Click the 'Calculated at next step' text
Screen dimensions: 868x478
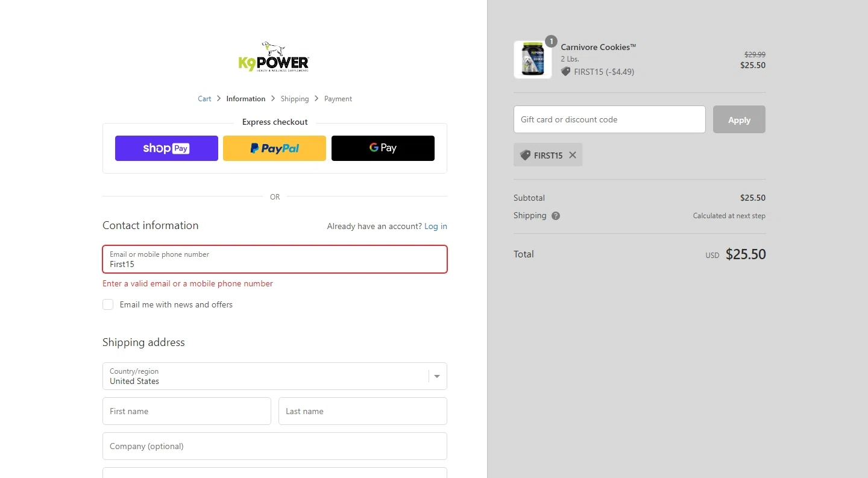coord(729,216)
